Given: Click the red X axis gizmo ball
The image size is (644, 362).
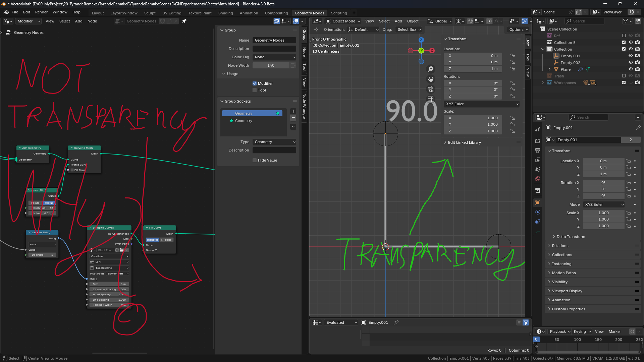Looking at the screenshot, I should pos(432,51).
